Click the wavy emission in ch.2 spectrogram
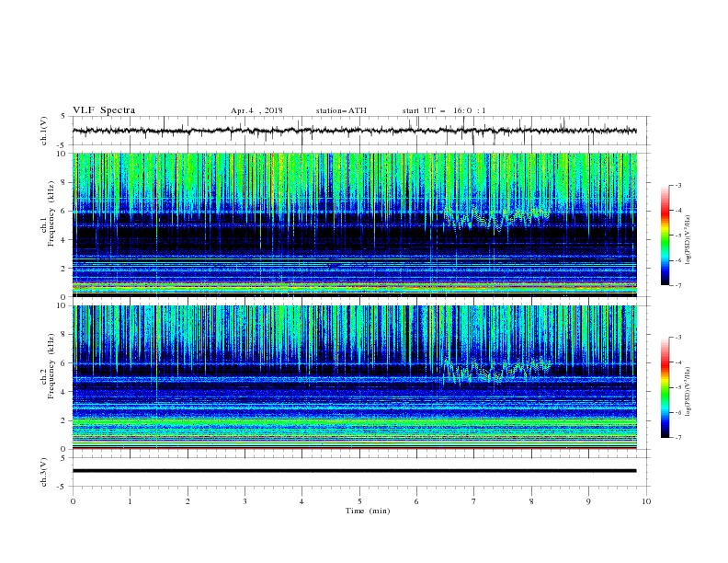 click(496, 370)
